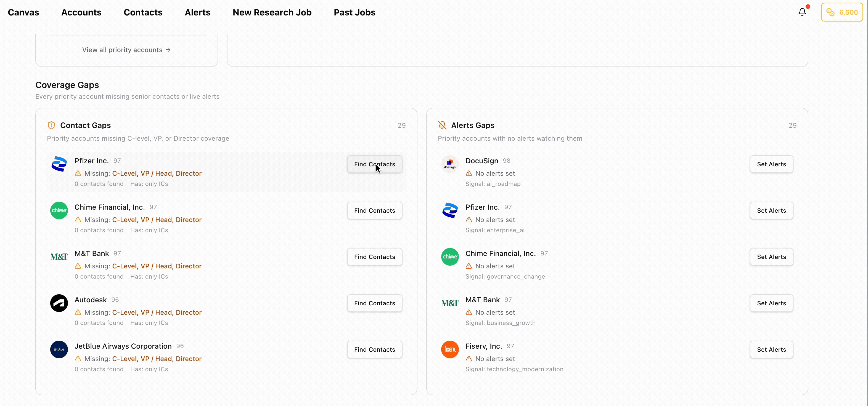
Task: Click warning icon beside DocuSign No alerts set
Action: 469,173
